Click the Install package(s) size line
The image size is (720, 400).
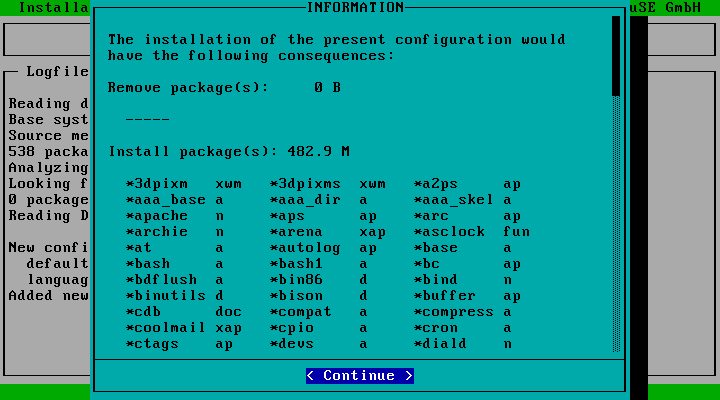coord(228,152)
